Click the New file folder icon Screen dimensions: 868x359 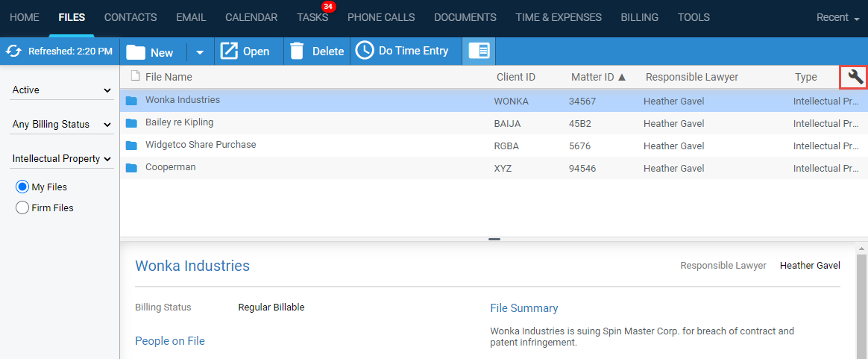pyautogui.click(x=136, y=51)
